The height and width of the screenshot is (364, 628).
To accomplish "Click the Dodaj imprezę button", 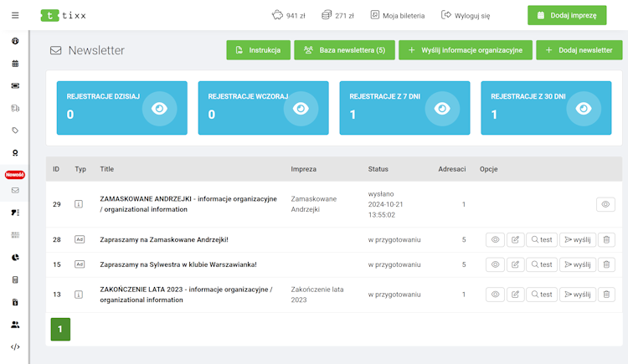I will (x=567, y=15).
